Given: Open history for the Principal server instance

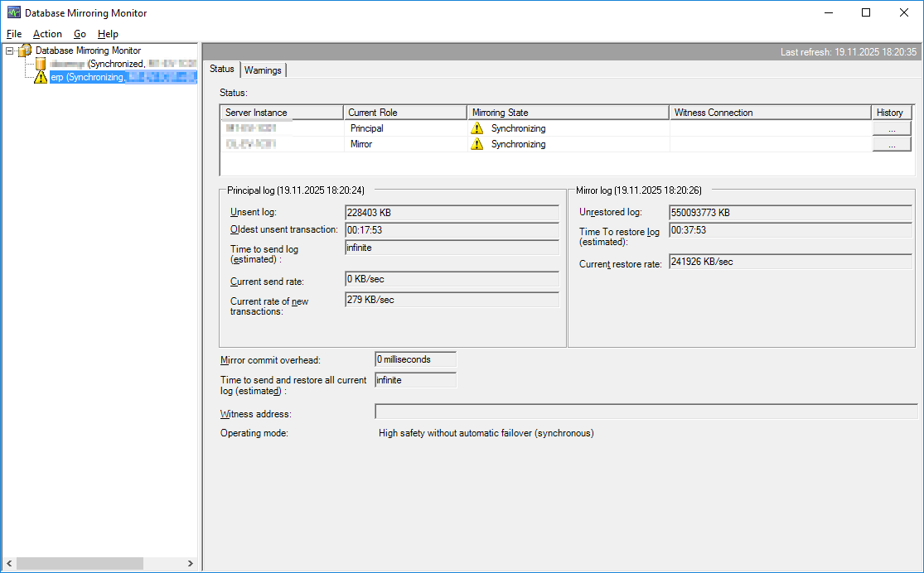Looking at the screenshot, I should [891, 128].
